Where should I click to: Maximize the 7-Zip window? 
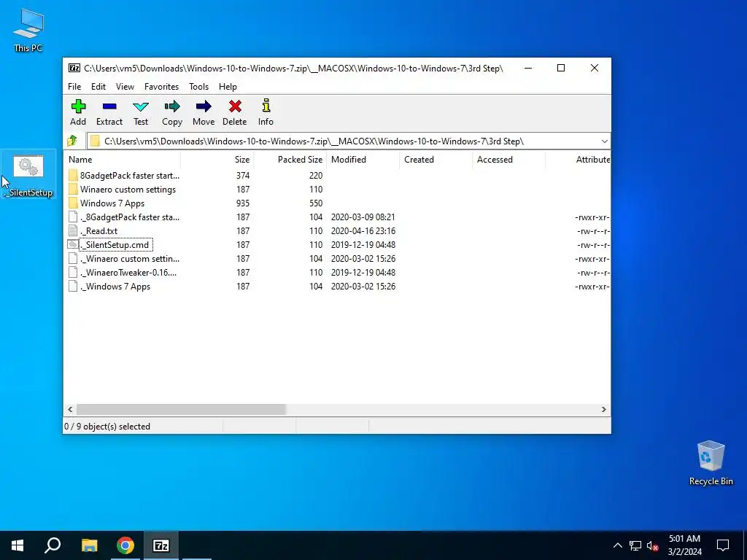[x=561, y=68]
